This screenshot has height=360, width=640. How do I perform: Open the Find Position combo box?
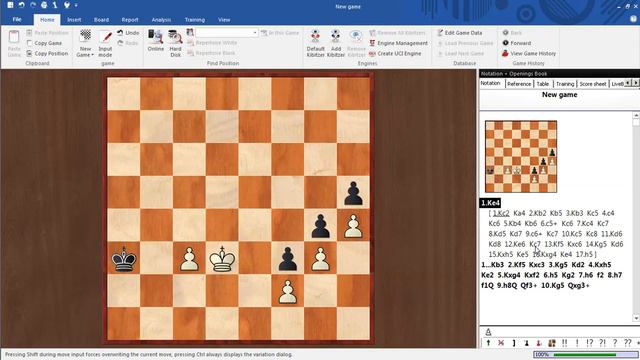pos(227,33)
